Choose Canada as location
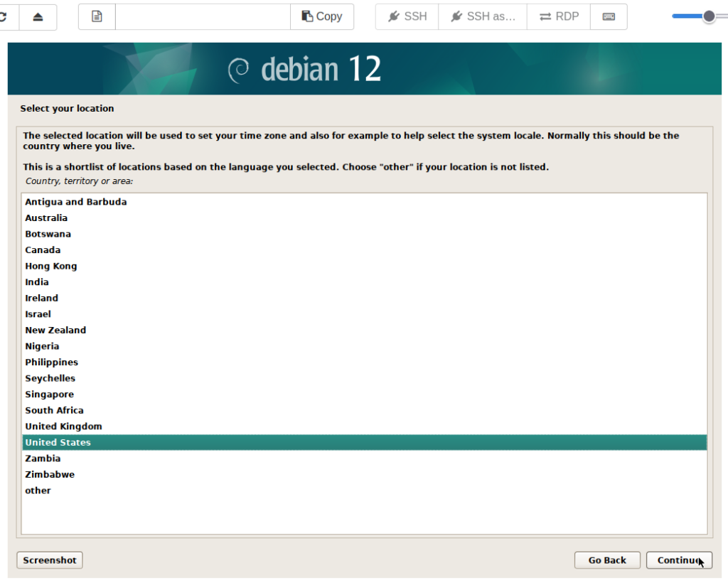728x585 pixels. click(43, 250)
